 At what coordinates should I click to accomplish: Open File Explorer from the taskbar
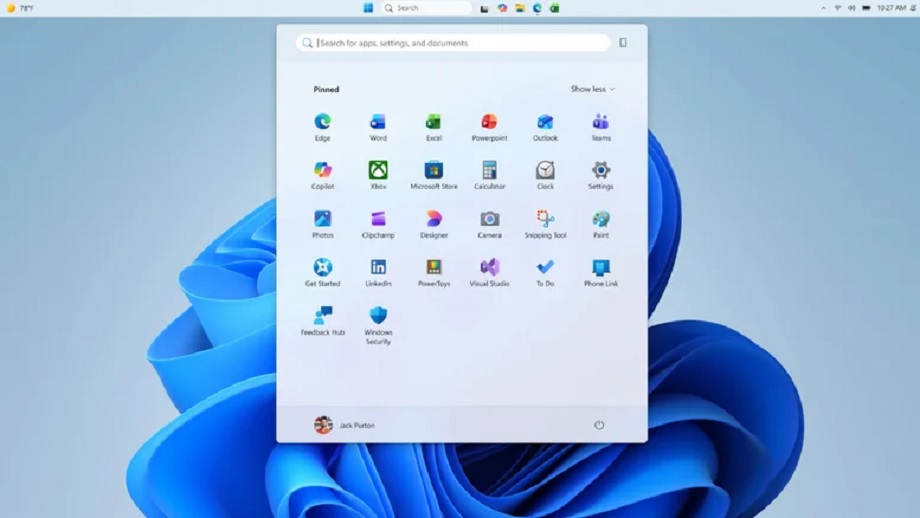tap(520, 8)
